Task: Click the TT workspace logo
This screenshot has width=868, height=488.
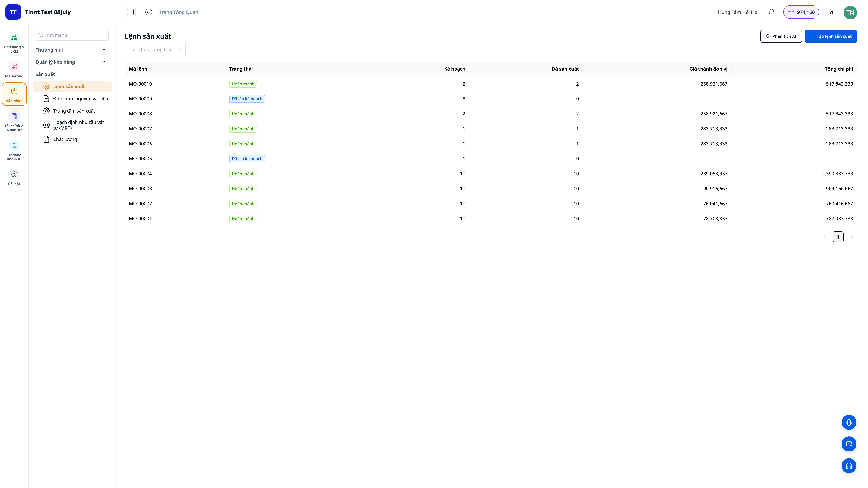Action: 13,12
